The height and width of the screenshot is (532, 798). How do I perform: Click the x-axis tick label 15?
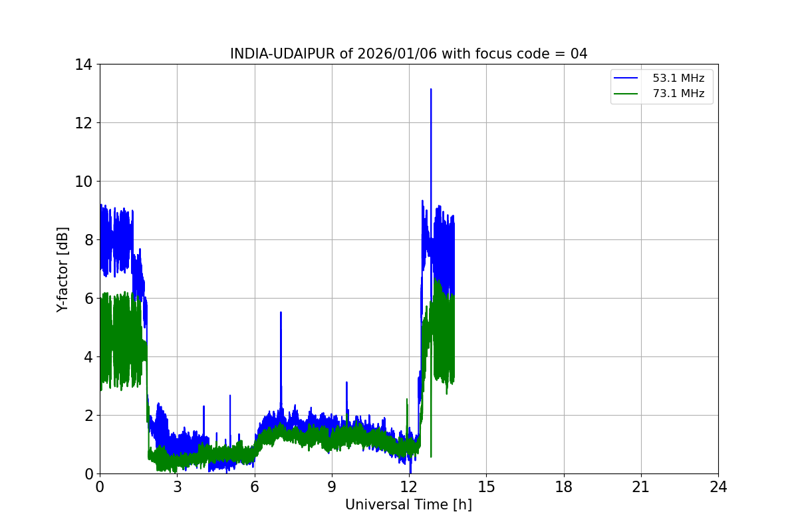coord(486,487)
